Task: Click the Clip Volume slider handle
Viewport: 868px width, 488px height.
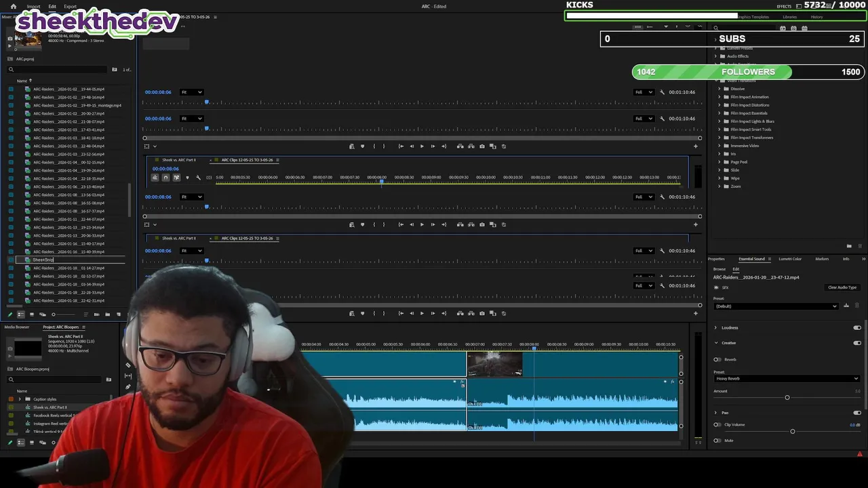Action: point(792,431)
